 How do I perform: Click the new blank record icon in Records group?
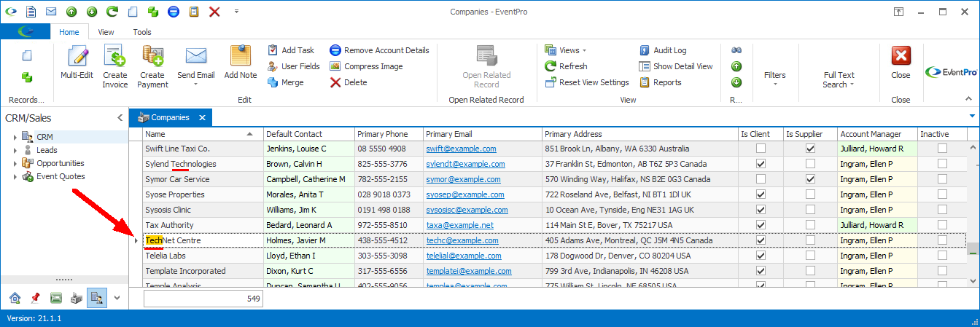pyautogui.click(x=27, y=55)
